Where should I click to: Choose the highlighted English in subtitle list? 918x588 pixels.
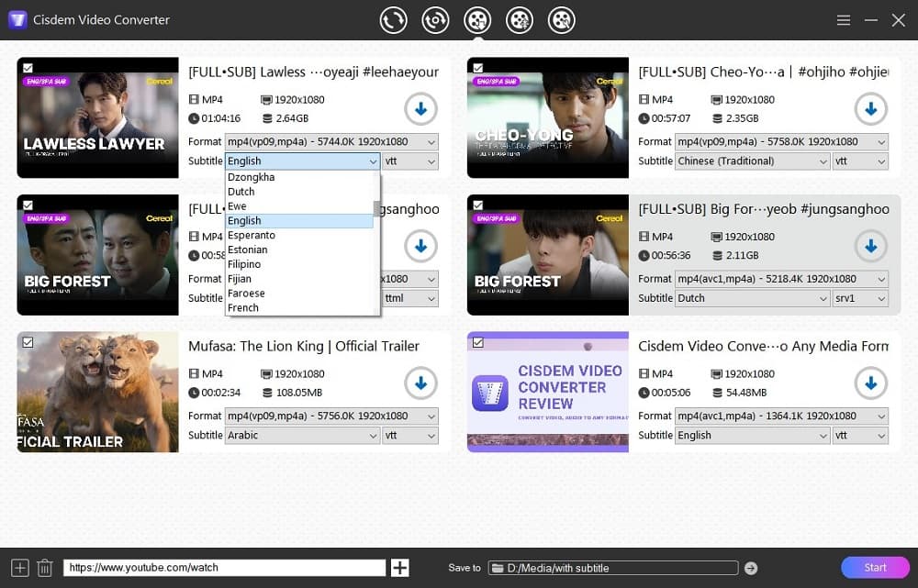tap(299, 220)
